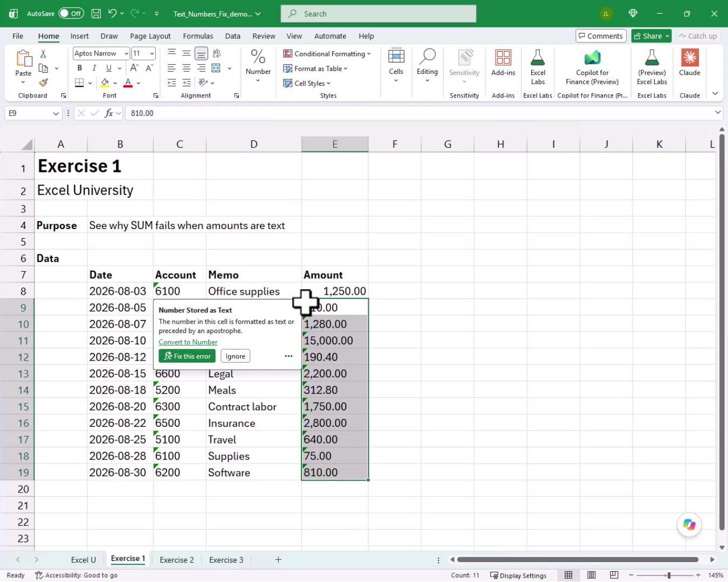Switch to Page Layout view icon

592,575
